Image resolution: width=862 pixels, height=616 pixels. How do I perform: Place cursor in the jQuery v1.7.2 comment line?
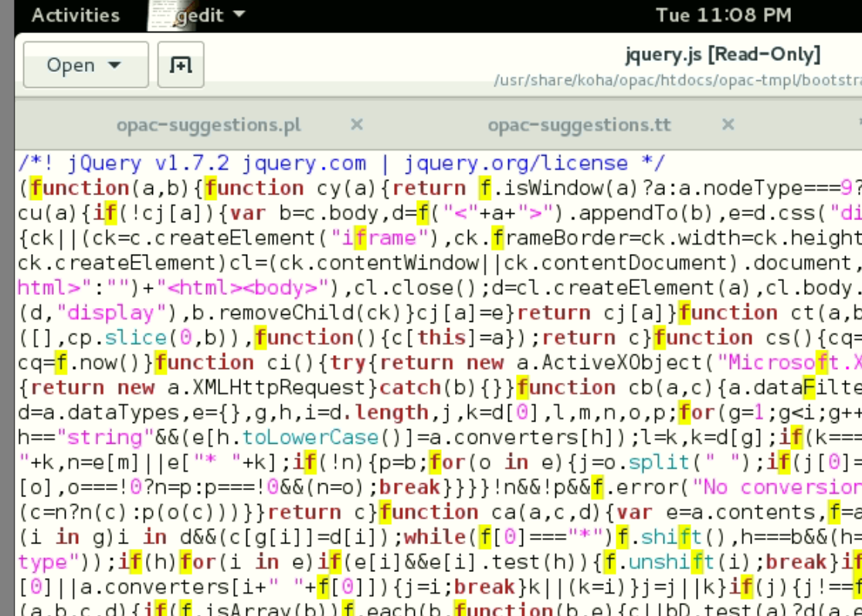pyautogui.click(x=340, y=164)
